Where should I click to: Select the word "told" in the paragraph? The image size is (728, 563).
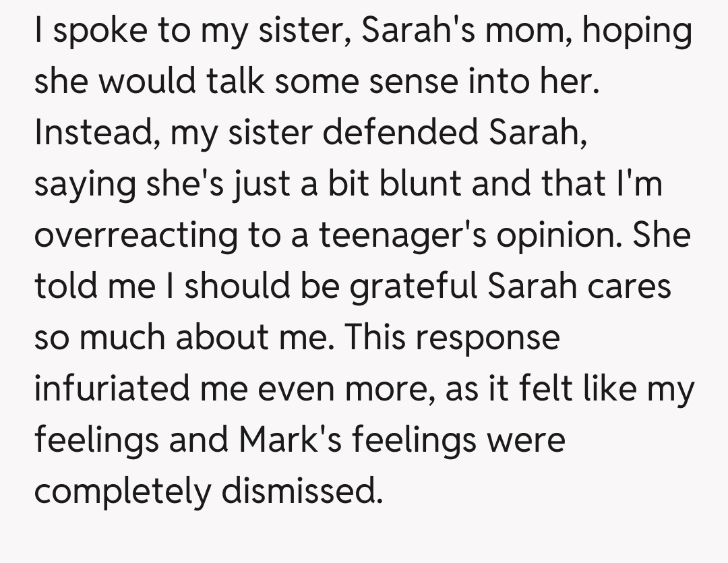point(65,287)
